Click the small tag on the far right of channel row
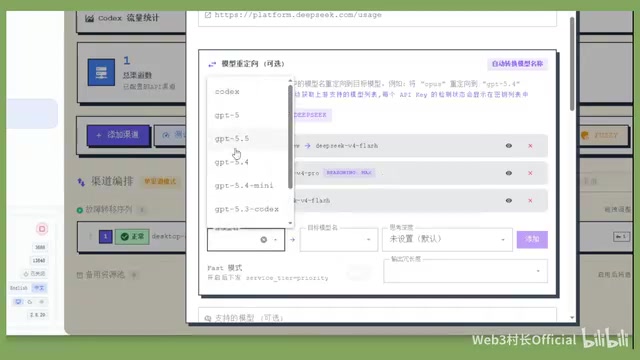 pos(621,237)
